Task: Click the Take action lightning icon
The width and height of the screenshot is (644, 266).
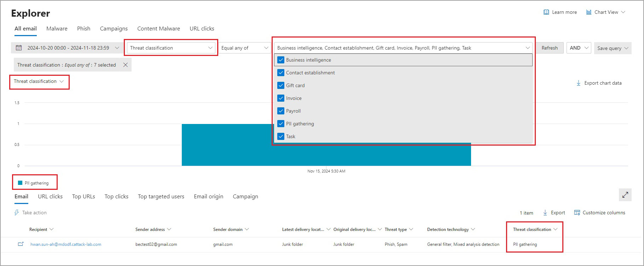Action: point(17,213)
